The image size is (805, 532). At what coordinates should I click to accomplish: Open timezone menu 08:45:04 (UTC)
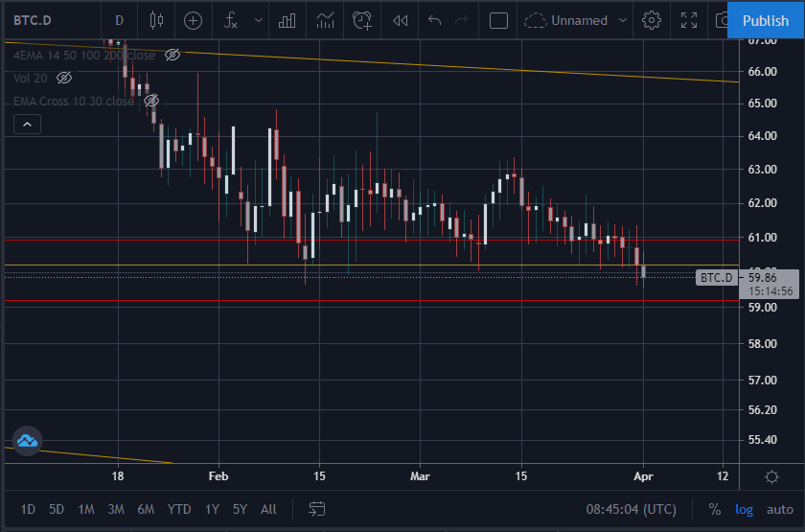click(x=631, y=509)
